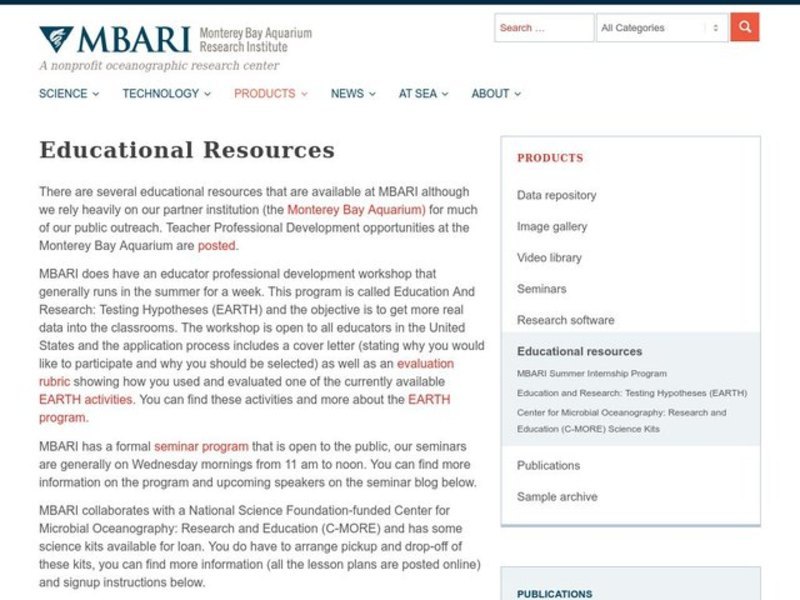800x600 pixels.
Task: Visit the EARTH activities link
Action: 86,399
